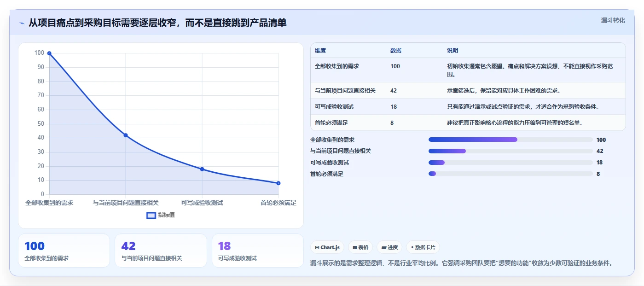Viewport: 644px width, 286px height.
Task: Click x-axis label 全部收集到的需求
Action: click(x=49, y=203)
